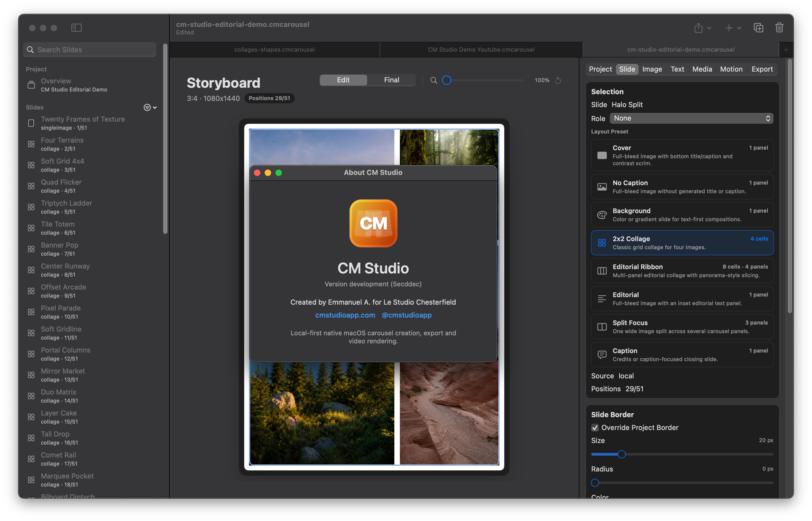Click the slides sidebar vertical scrollbar
Viewport: 812px width, 521px height.
(x=165, y=139)
